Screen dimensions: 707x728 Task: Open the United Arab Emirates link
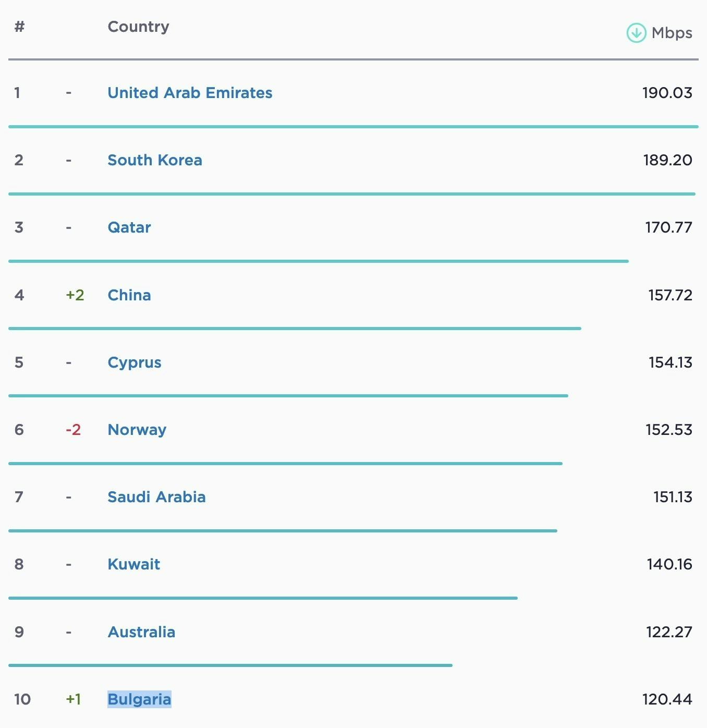coord(190,93)
